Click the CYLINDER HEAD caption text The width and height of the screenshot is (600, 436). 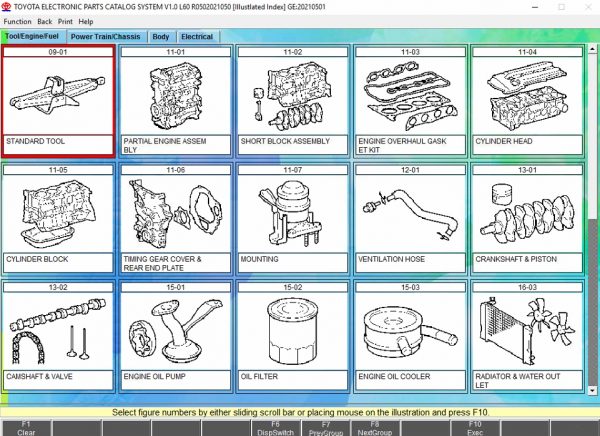click(504, 141)
